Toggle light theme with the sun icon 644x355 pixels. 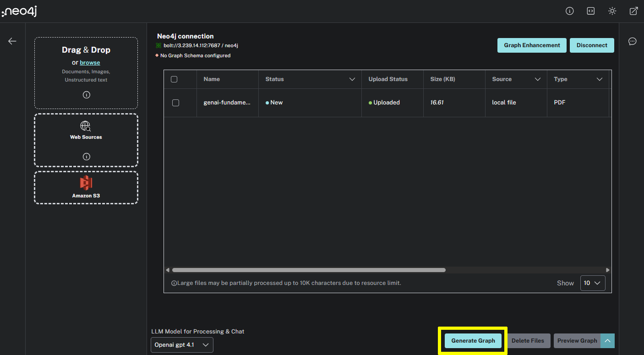(x=612, y=11)
